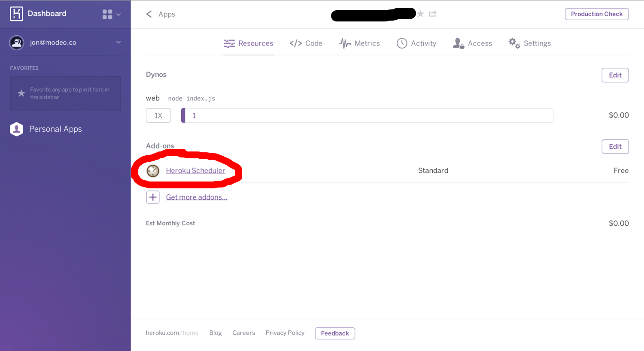
Task: Click the favorites placeholder star icon
Action: [21, 93]
